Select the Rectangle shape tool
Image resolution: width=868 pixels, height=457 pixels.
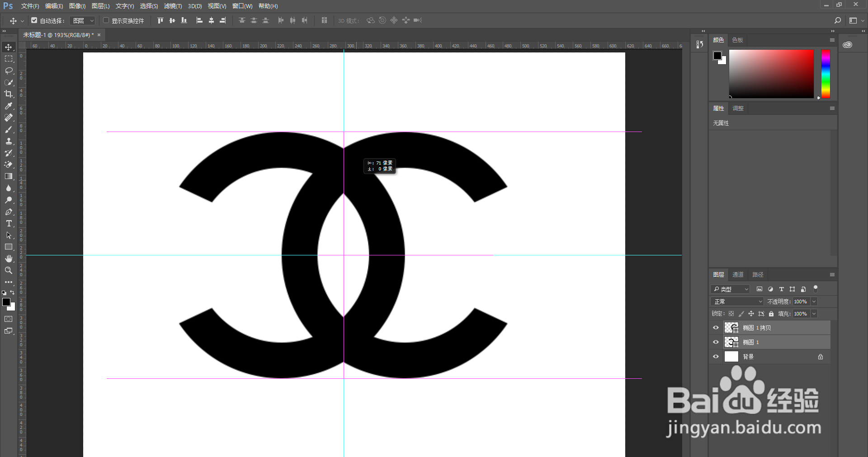(x=9, y=247)
